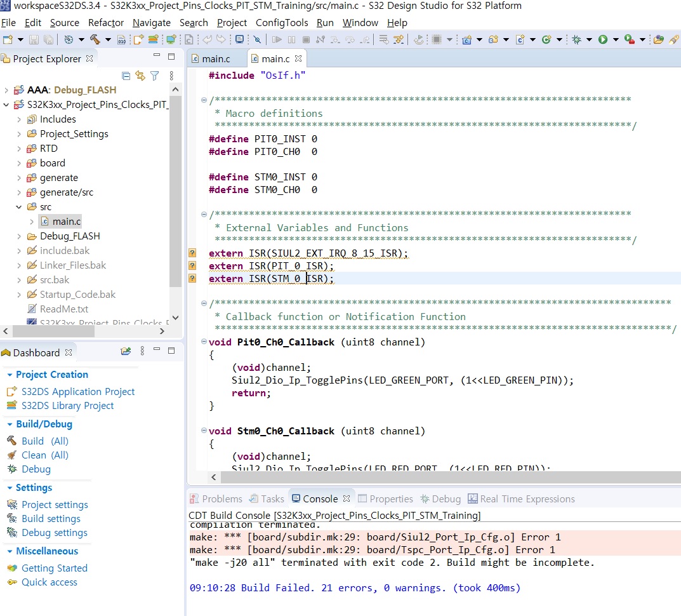Toggle Link with Editor in Project Explorer
This screenshot has height=616, width=681.
140,76
